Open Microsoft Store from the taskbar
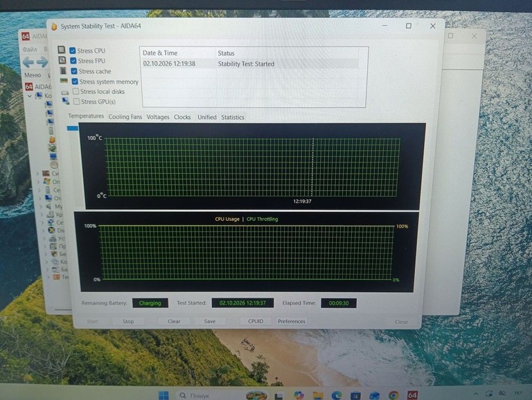The height and width of the screenshot is (400, 532). click(x=355, y=396)
